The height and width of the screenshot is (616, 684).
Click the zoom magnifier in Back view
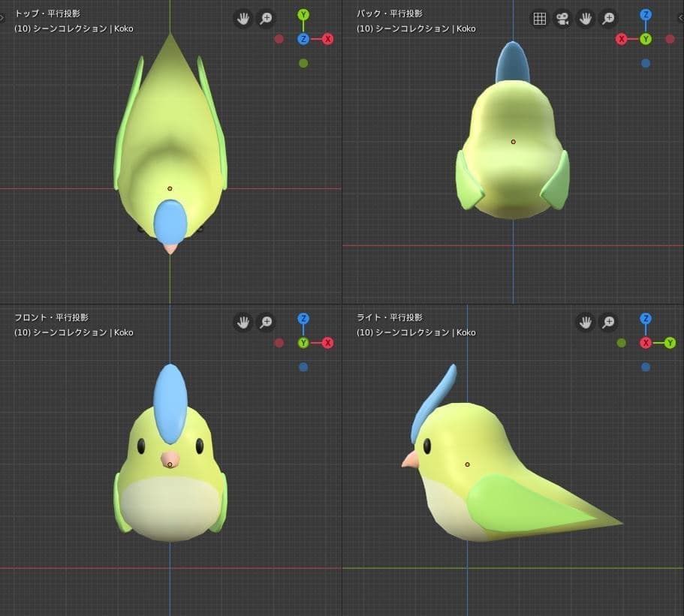608,19
